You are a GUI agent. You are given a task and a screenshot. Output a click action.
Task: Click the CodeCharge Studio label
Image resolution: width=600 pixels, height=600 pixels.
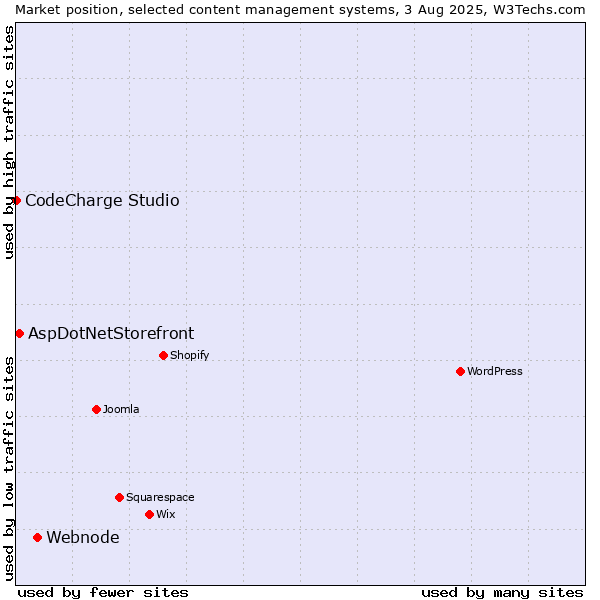tap(102, 201)
